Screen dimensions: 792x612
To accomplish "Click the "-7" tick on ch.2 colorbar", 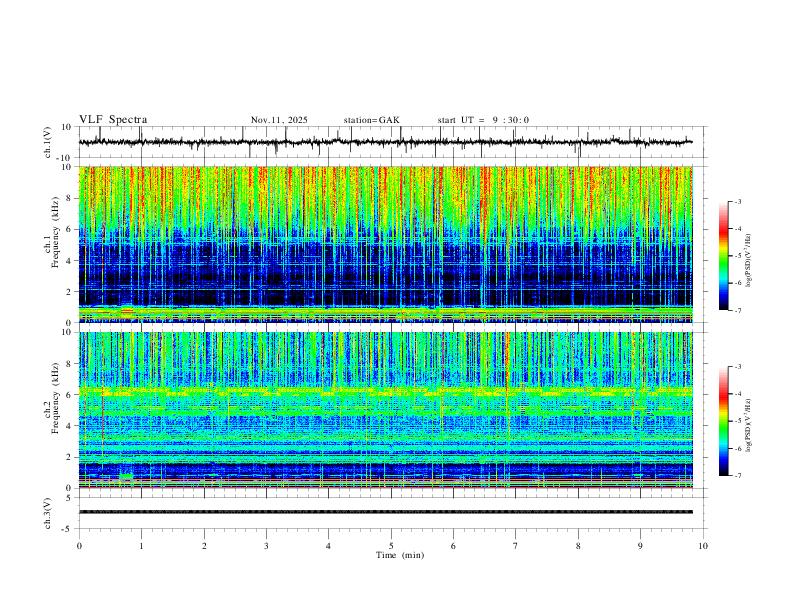I will [x=738, y=476].
